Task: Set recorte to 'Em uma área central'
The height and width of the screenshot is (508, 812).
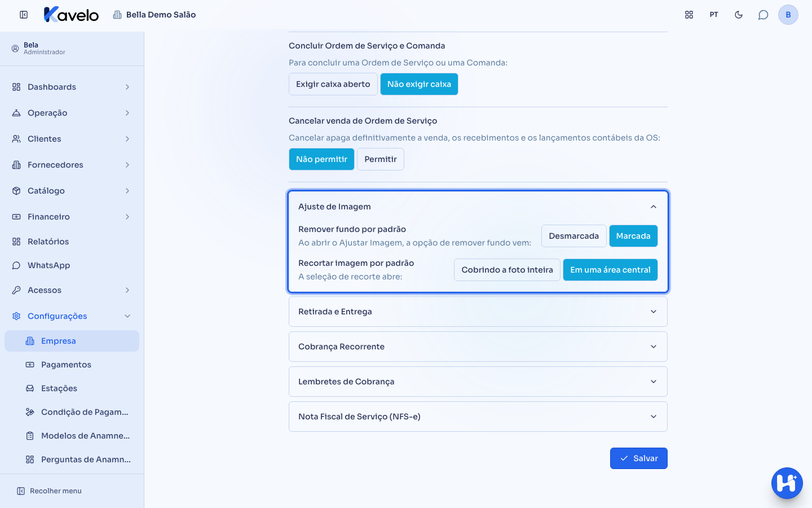Action: (x=610, y=270)
